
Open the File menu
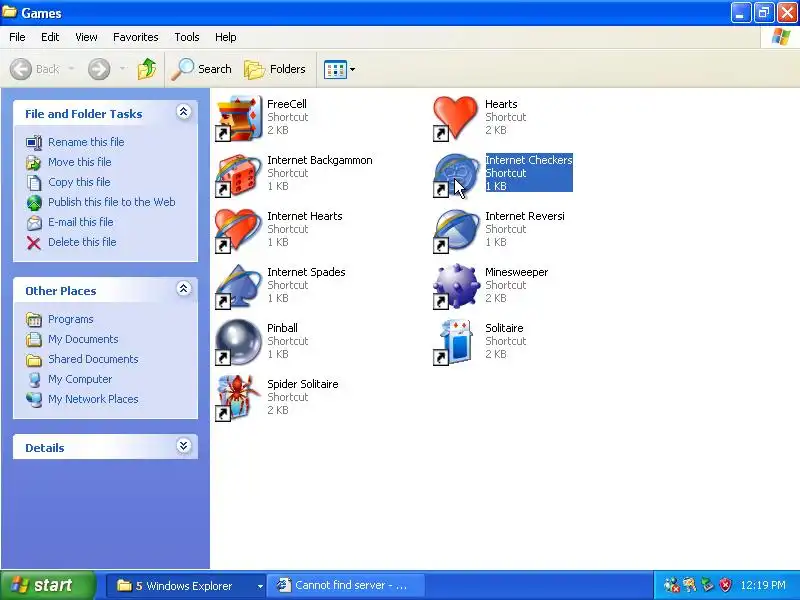tap(17, 37)
